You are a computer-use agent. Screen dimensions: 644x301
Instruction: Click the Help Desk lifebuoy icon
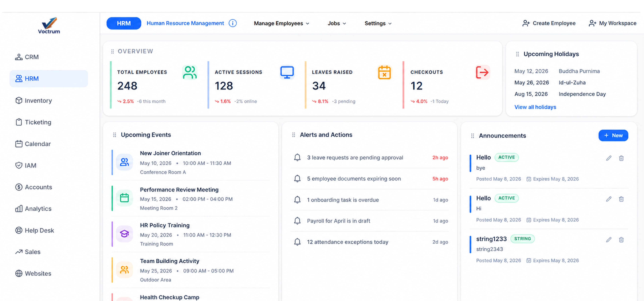tap(19, 230)
